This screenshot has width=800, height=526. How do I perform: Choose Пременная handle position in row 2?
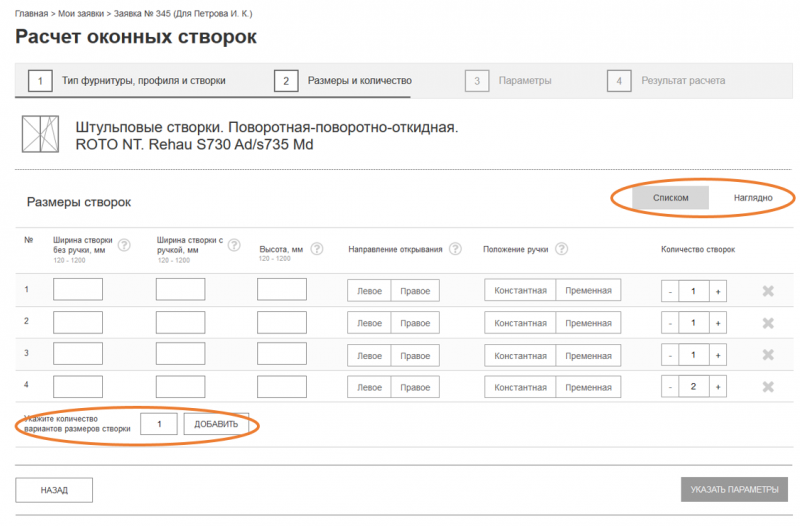[588, 323]
